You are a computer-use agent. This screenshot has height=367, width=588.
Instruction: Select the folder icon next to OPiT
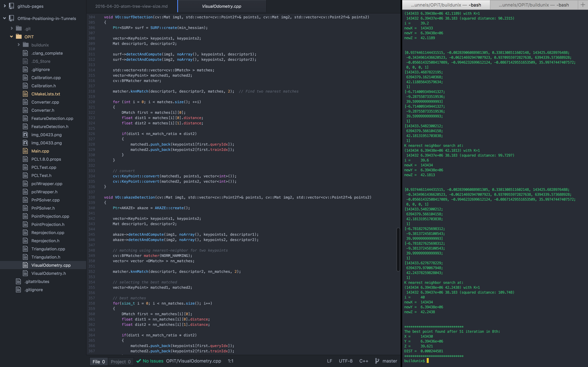tap(19, 37)
